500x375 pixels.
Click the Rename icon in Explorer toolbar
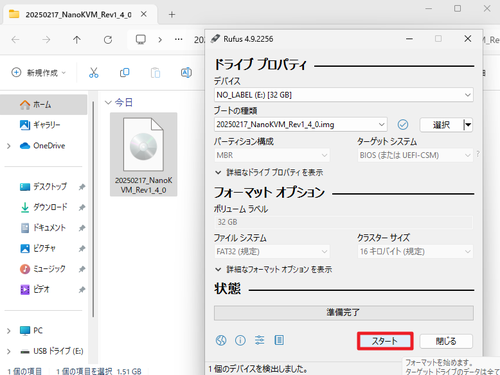pos(186,72)
